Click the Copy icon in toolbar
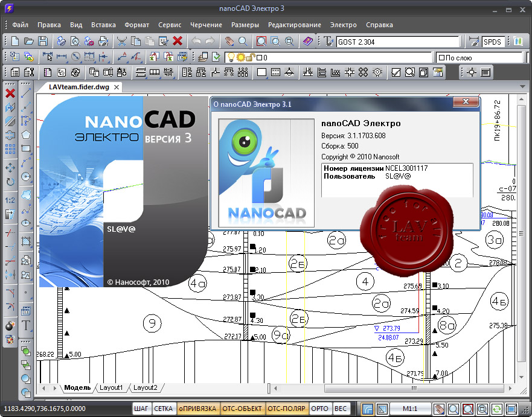Viewport: 532px width, 417px height. tap(136, 42)
